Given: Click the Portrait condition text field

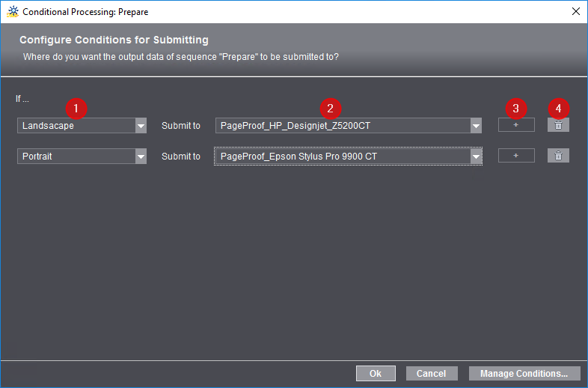Looking at the screenshot, I should 76,156.
